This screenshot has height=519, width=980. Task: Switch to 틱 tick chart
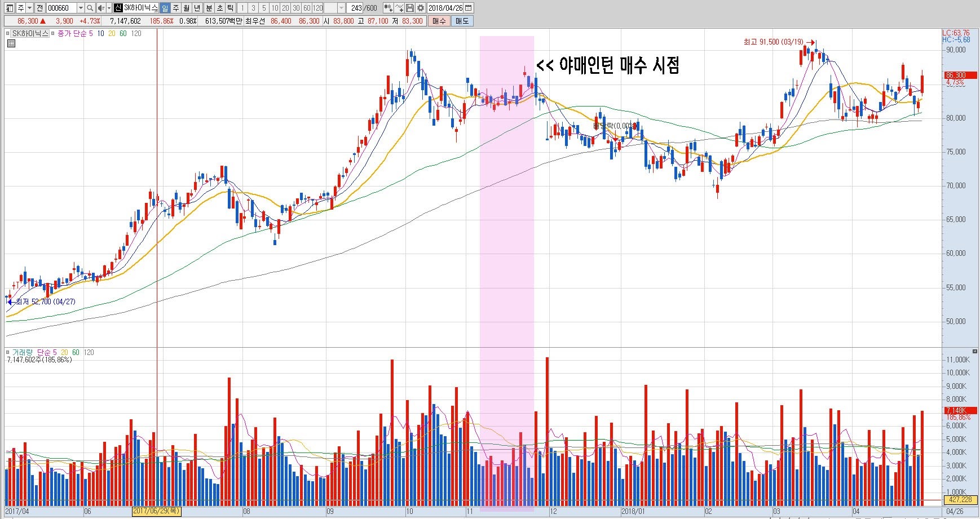230,8
